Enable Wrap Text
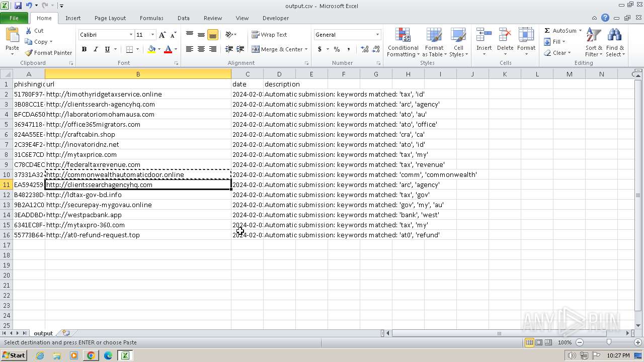This screenshot has width=644, height=362. pos(269,35)
